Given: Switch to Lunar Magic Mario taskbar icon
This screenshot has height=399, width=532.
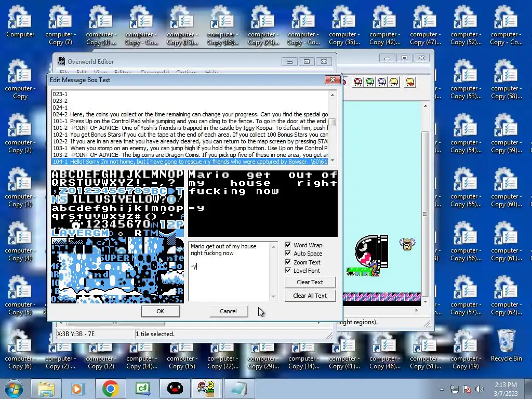Looking at the screenshot, I should coord(206,389).
